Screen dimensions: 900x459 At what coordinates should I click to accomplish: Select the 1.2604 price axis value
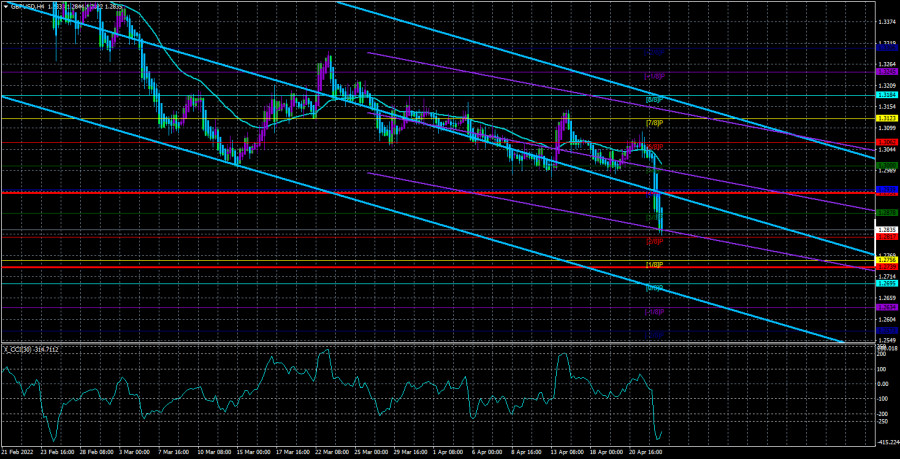[887, 319]
